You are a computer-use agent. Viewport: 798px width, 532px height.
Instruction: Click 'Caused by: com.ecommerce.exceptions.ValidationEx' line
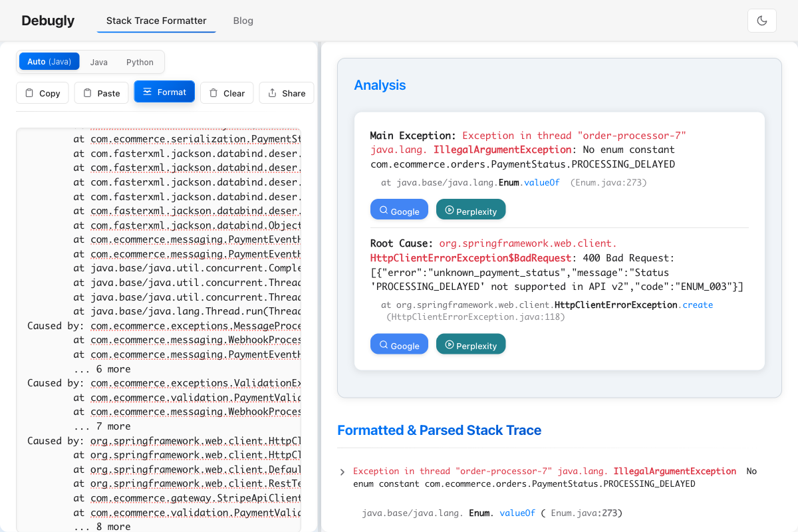point(164,383)
